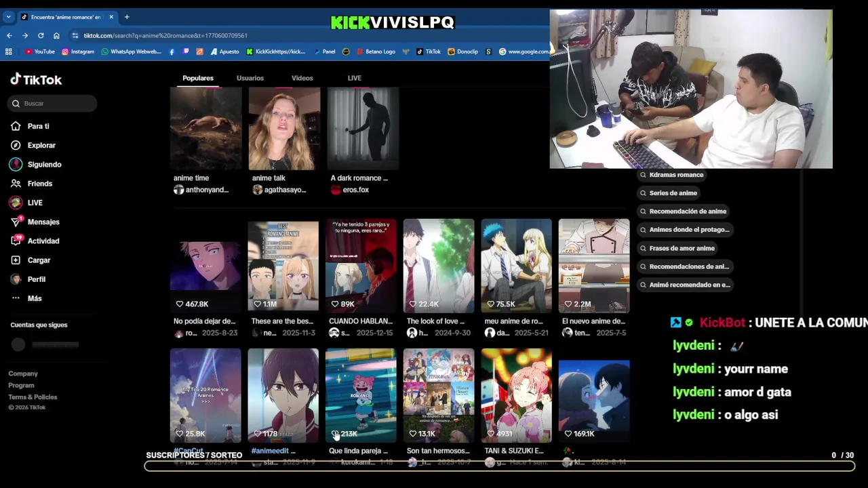The width and height of the screenshot is (868, 488).
Task: Open the Instagram bookmark
Action: (78, 52)
